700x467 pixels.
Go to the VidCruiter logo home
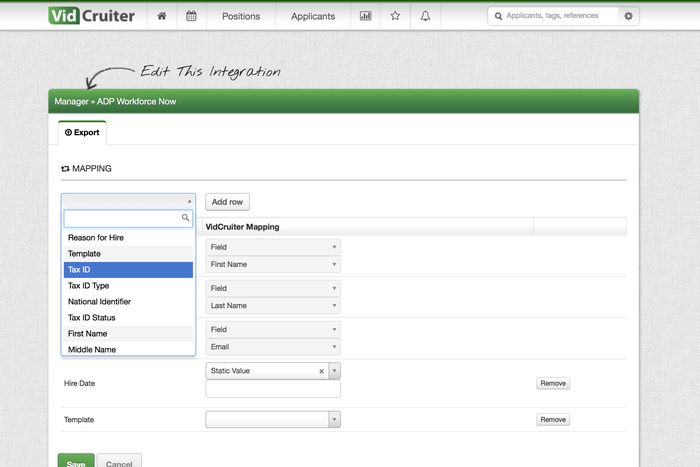click(x=92, y=16)
